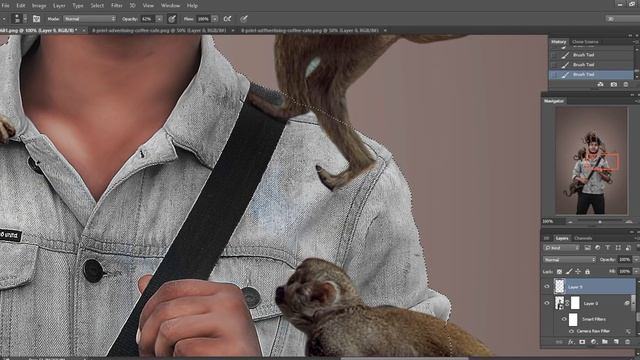Open the workspace switcher dropdown
The image size is (640, 360).
(x=622, y=19)
